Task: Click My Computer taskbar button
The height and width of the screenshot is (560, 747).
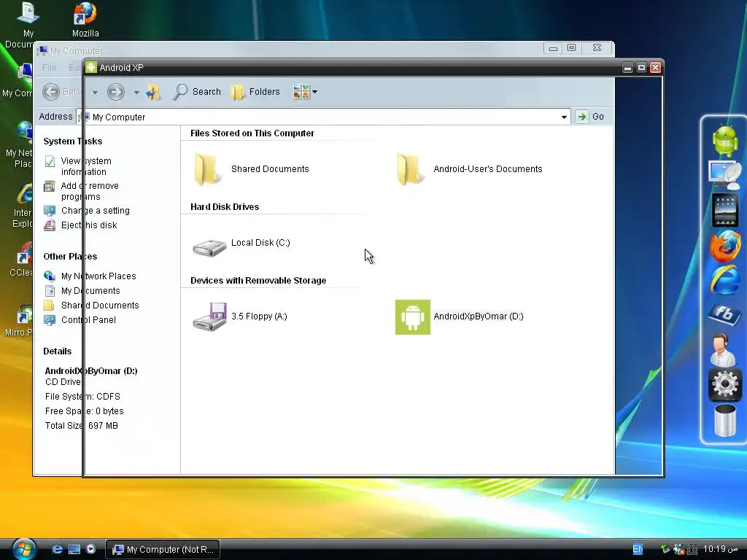Action: (x=163, y=550)
